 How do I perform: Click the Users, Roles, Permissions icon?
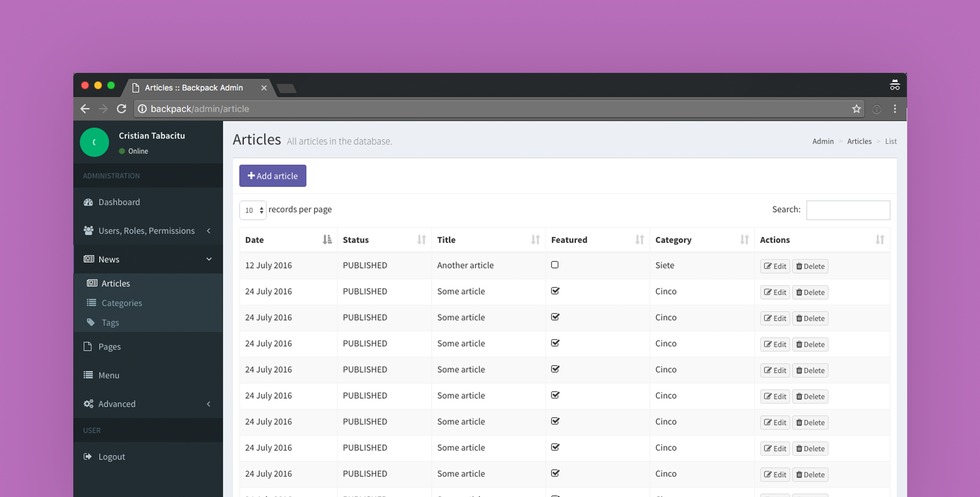[88, 229]
